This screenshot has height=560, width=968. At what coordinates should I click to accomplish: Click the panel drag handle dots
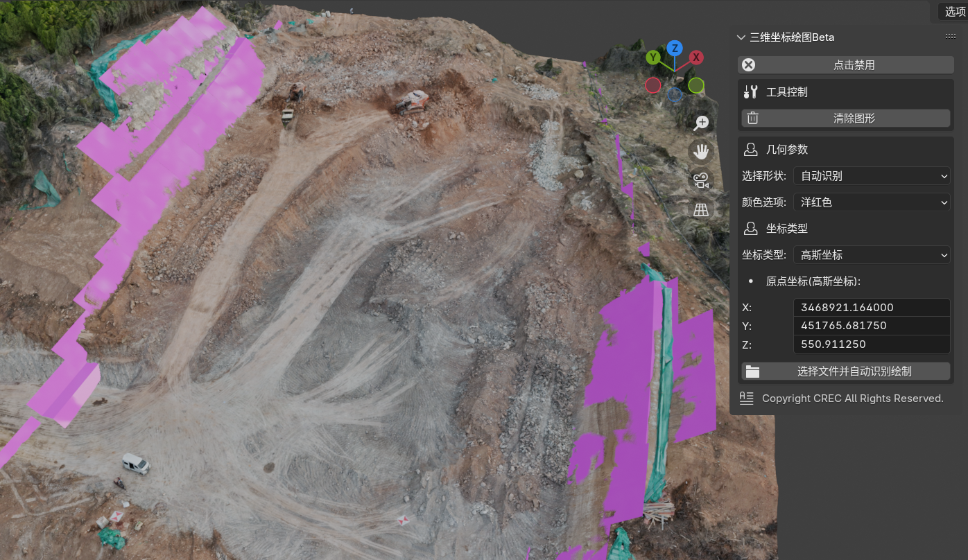[950, 37]
